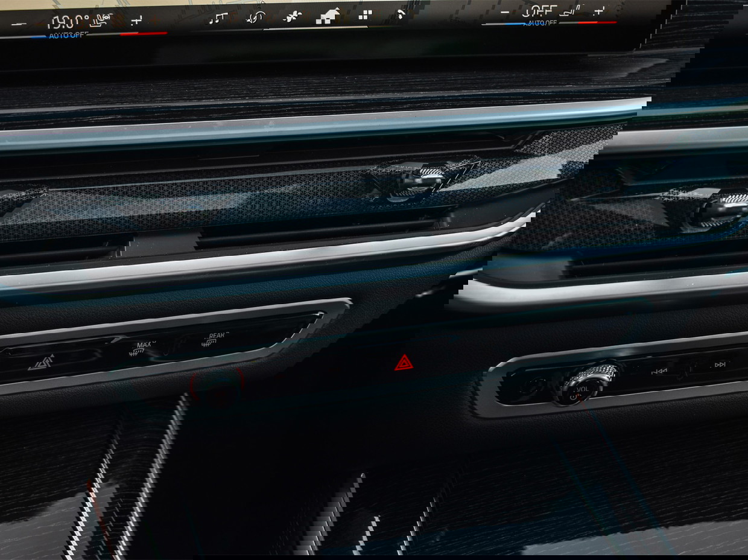The width and height of the screenshot is (748, 560).
Task: Tap the left seat heating icon
Action: pyautogui.click(x=103, y=22)
